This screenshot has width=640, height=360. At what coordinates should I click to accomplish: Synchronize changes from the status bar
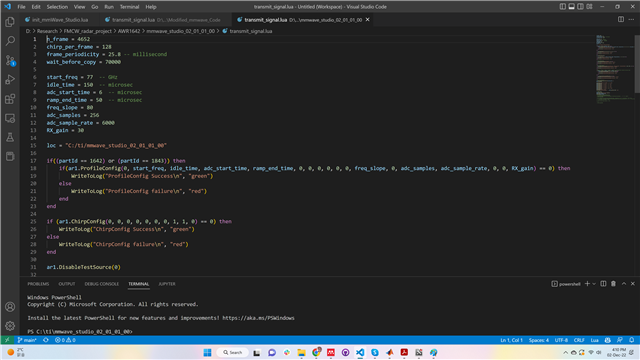click(x=46, y=340)
